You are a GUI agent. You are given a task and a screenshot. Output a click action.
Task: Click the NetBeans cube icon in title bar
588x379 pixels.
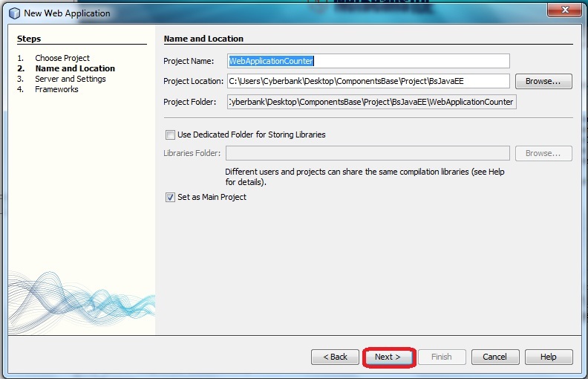14,13
